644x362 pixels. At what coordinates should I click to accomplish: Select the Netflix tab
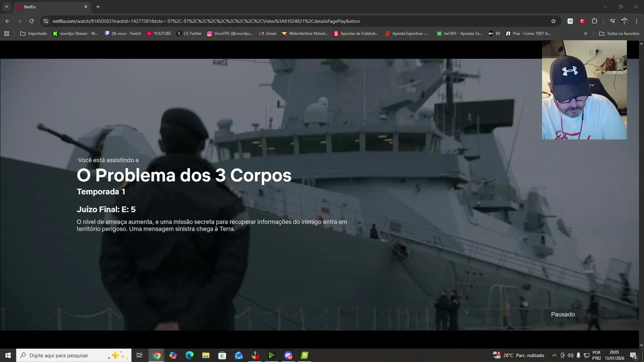(52, 7)
